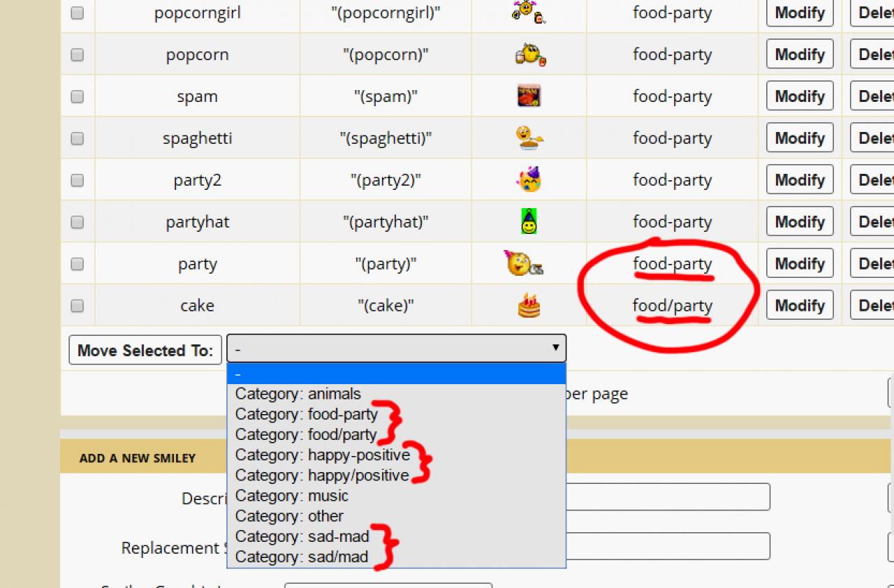The image size is (894, 588).
Task: Click the code text "(party2)"
Action: (386, 180)
